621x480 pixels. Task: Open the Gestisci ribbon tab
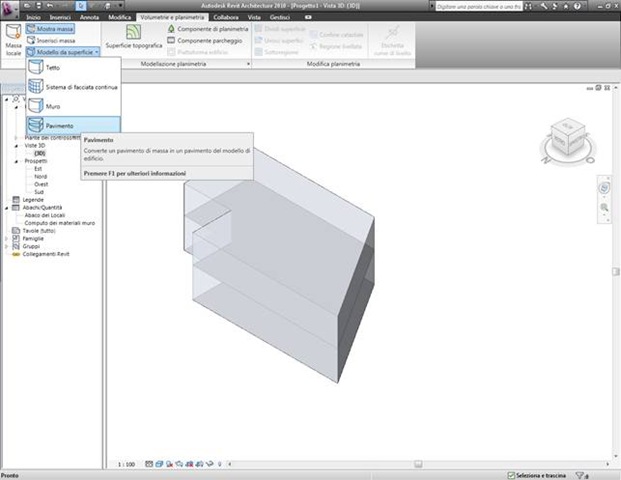(280, 17)
